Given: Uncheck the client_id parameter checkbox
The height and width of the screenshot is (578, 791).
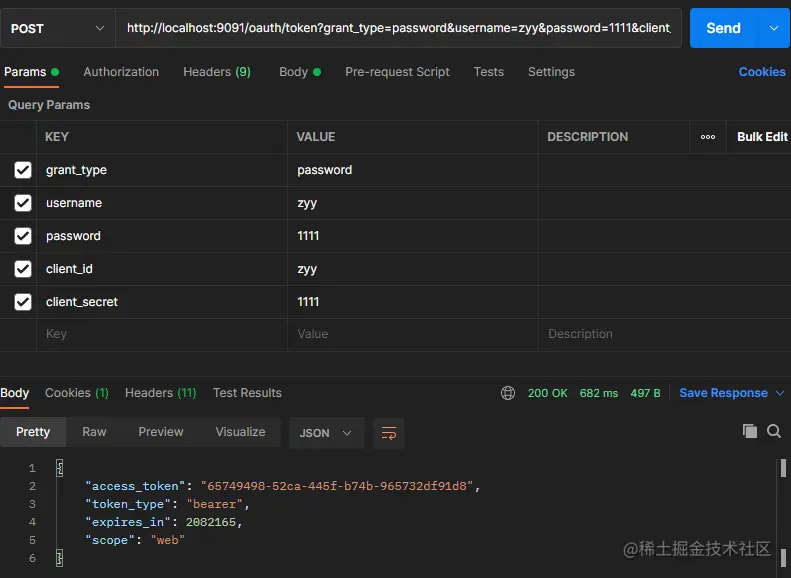Looking at the screenshot, I should click(23, 269).
